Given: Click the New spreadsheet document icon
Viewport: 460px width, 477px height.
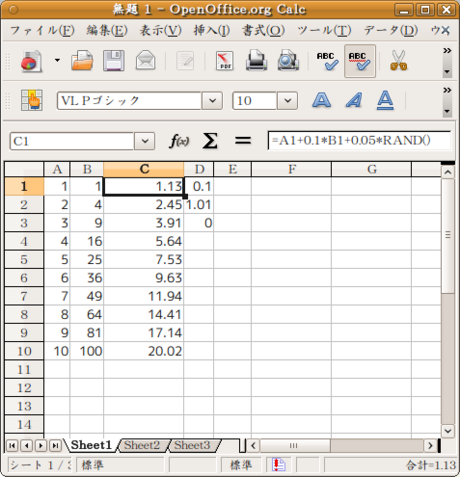Looking at the screenshot, I should click(x=31, y=61).
